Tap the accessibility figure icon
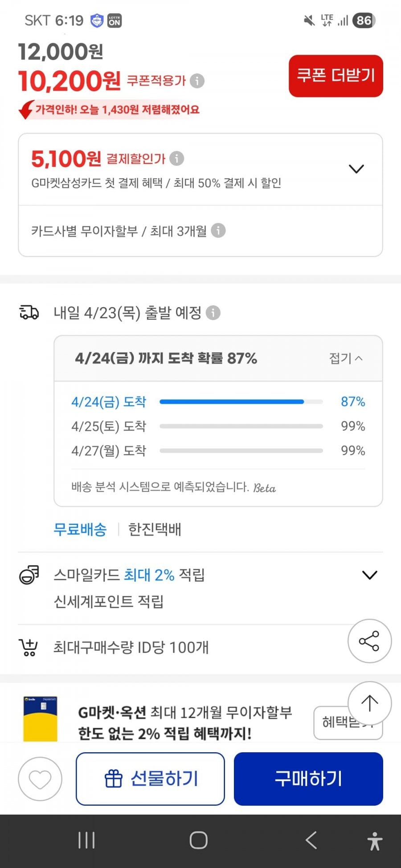The width and height of the screenshot is (401, 868). [x=375, y=841]
